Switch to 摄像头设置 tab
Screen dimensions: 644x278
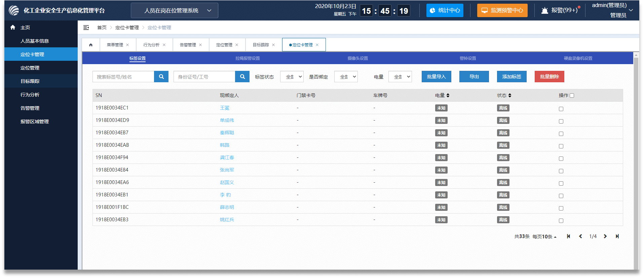tap(358, 58)
